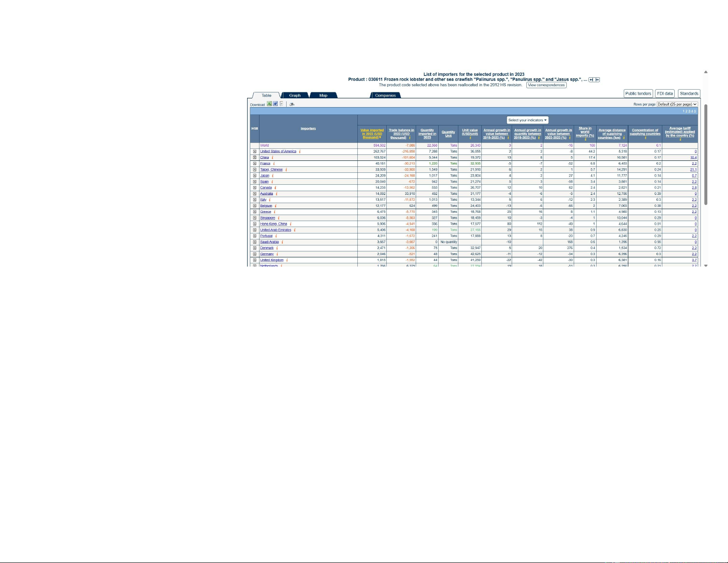This screenshot has height=563, width=728.
Task: Open info icon next to Spain
Action: [272, 182]
